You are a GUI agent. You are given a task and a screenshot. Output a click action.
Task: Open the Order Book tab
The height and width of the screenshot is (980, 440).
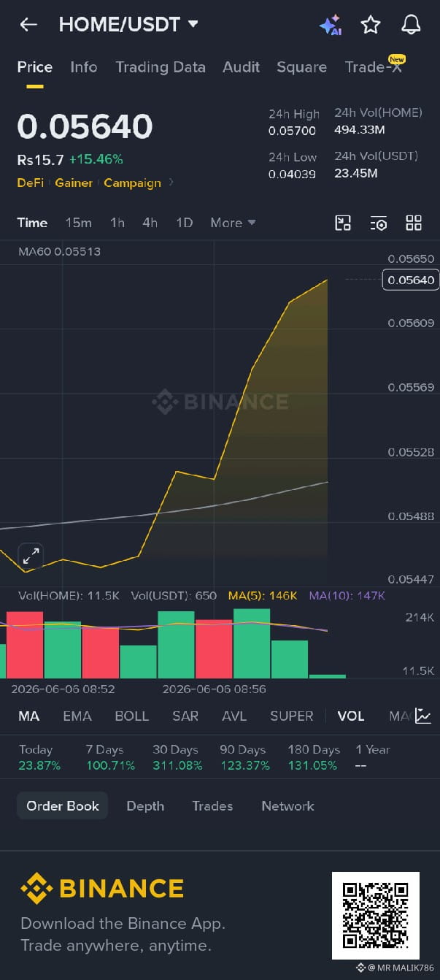tap(63, 806)
